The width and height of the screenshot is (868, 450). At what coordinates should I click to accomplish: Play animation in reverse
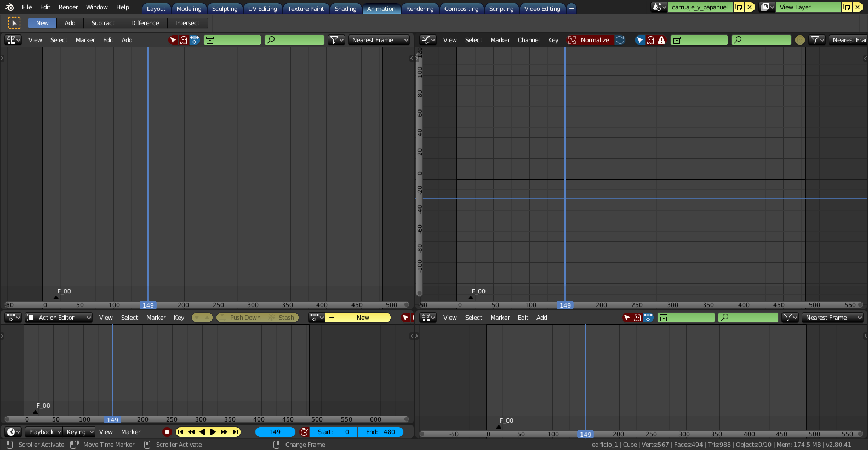tap(202, 432)
